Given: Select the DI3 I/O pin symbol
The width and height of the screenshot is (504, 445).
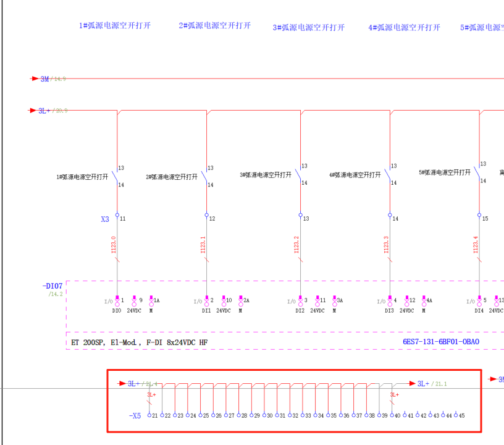Looking at the screenshot, I should pyautogui.click(x=390, y=302).
